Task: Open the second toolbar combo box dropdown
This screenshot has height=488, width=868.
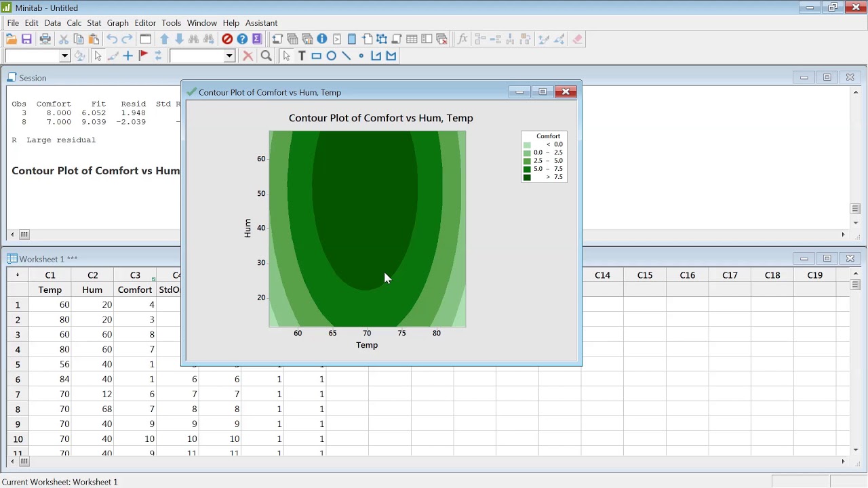Action: [x=229, y=56]
